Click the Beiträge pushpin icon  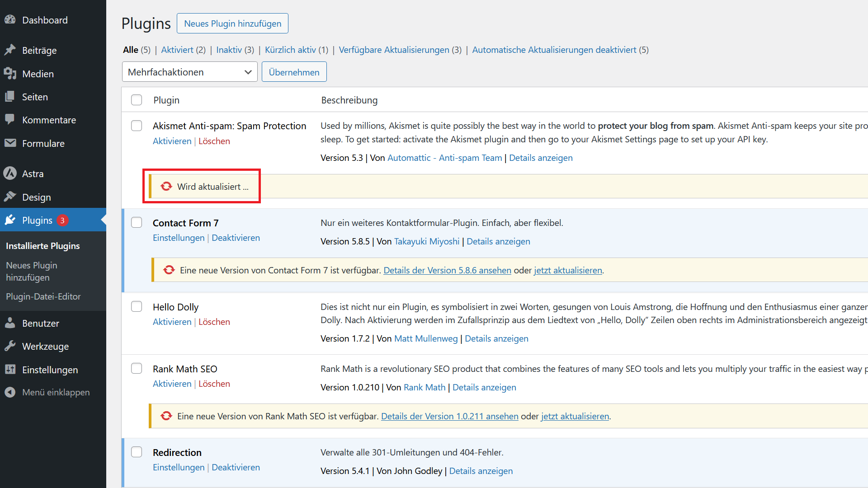[x=10, y=50]
